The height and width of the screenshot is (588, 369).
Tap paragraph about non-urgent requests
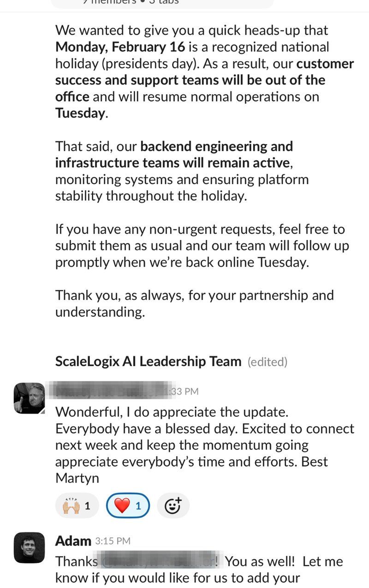point(202,246)
